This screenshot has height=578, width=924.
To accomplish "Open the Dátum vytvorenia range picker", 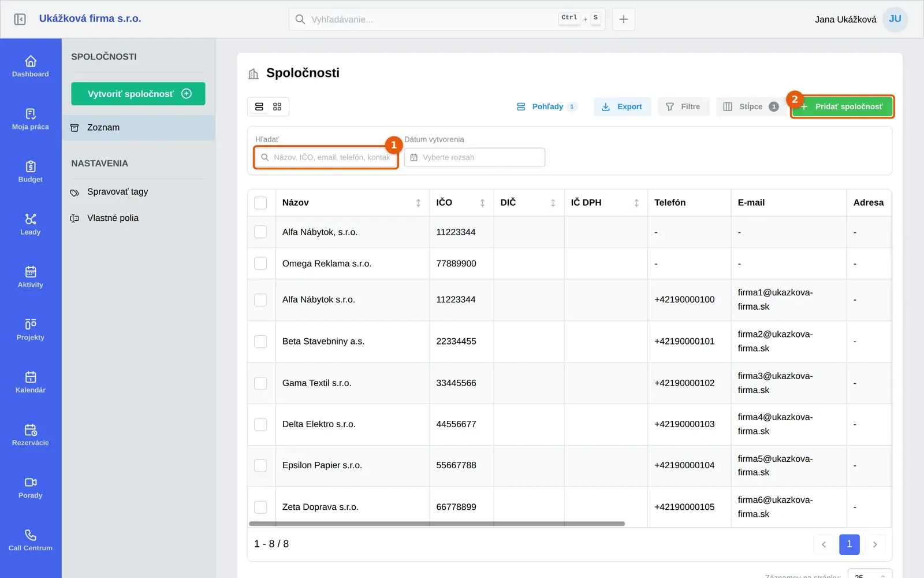I will pos(475,157).
